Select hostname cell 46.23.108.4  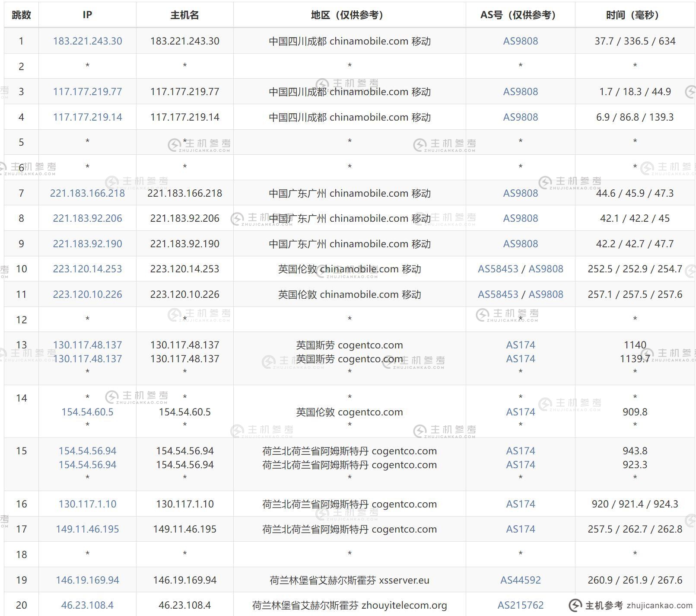[x=184, y=605]
